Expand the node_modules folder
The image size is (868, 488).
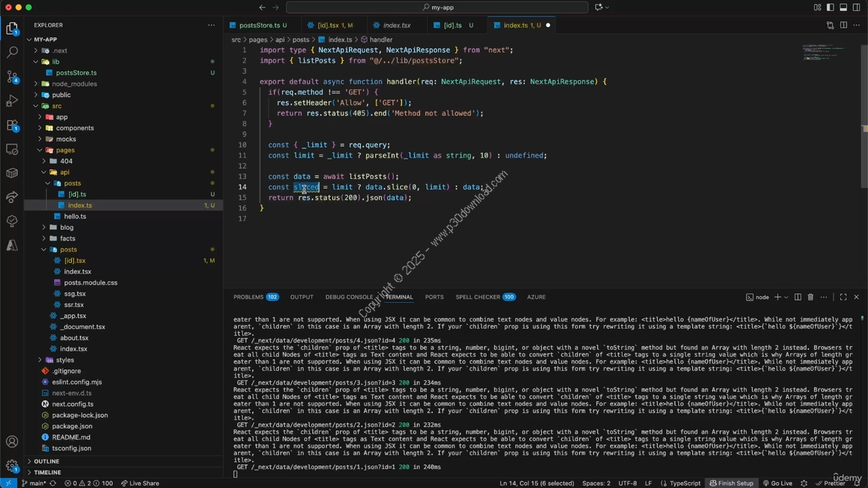click(x=74, y=84)
